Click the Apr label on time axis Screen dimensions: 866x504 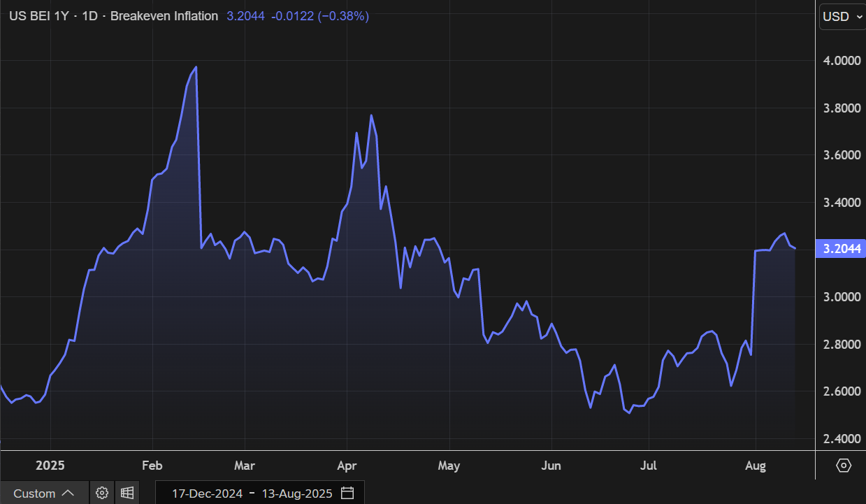(x=347, y=466)
